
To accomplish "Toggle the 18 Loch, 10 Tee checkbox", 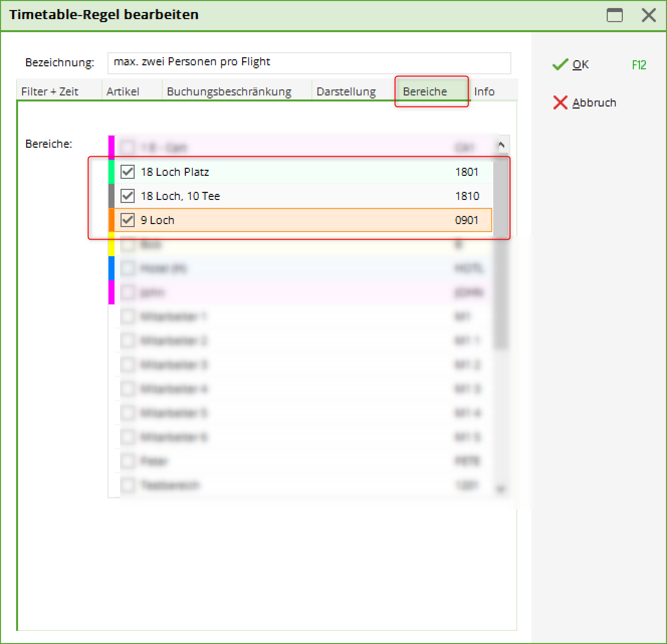I will pyautogui.click(x=128, y=196).
